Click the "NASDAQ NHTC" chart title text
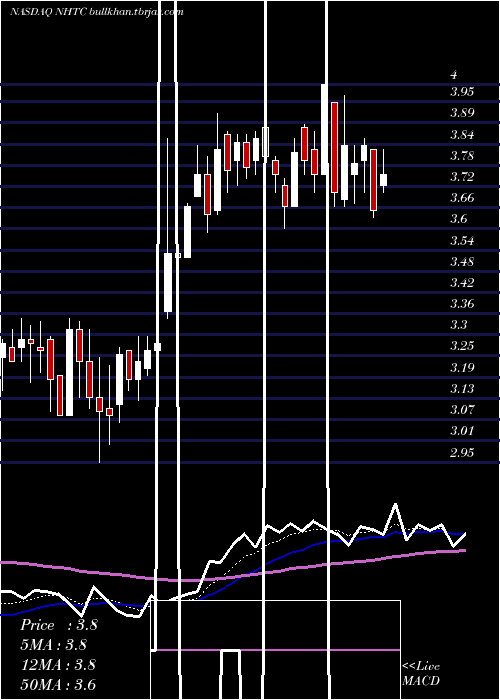500x700 pixels. pyautogui.click(x=49, y=12)
